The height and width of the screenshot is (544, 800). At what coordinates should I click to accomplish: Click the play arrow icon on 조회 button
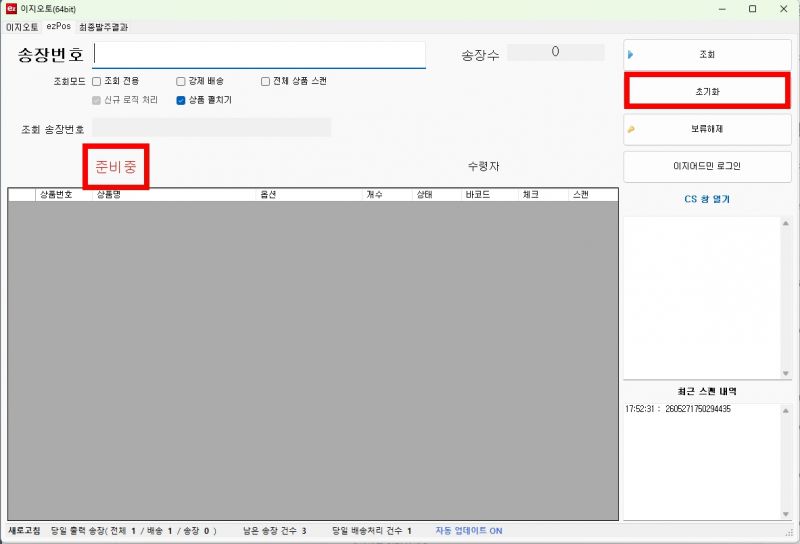tap(631, 55)
